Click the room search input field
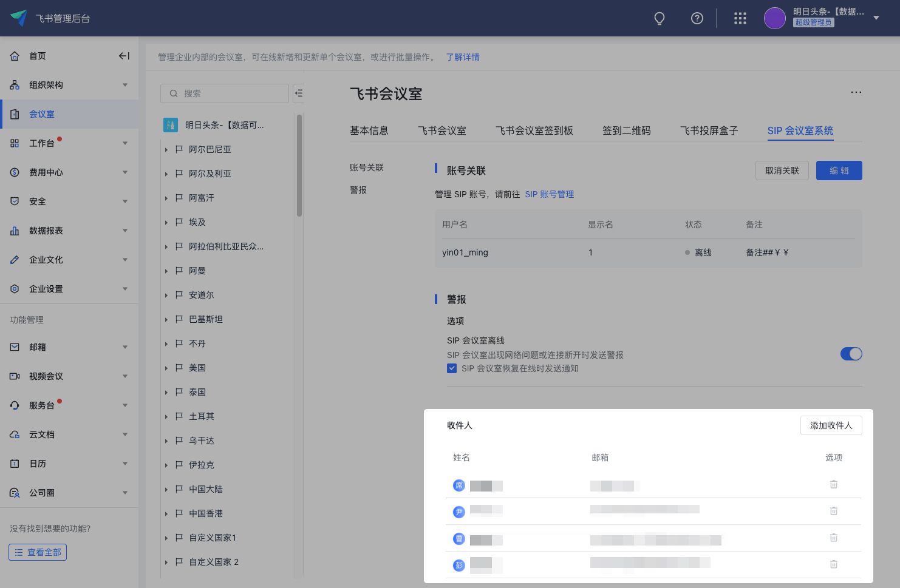Screen dimensions: 900x588 pyautogui.click(x=225, y=93)
